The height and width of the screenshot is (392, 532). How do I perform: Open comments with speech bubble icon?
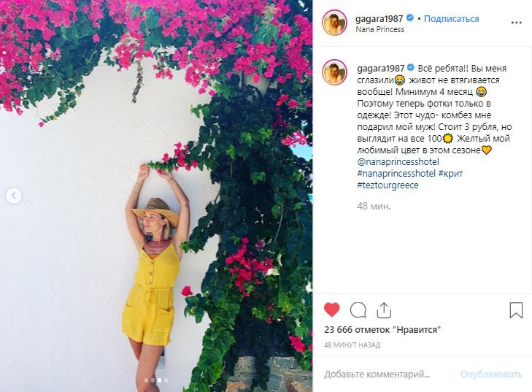[x=358, y=310]
